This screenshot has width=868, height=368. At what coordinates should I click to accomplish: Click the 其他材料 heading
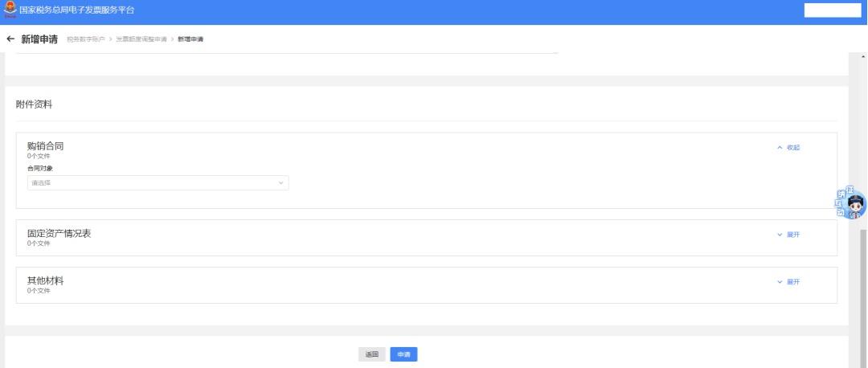(45, 280)
